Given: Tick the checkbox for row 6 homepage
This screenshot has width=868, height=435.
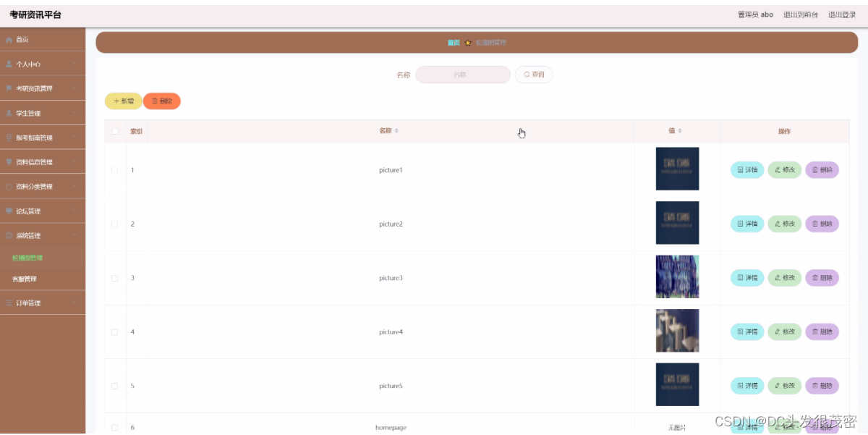Looking at the screenshot, I should pos(114,427).
